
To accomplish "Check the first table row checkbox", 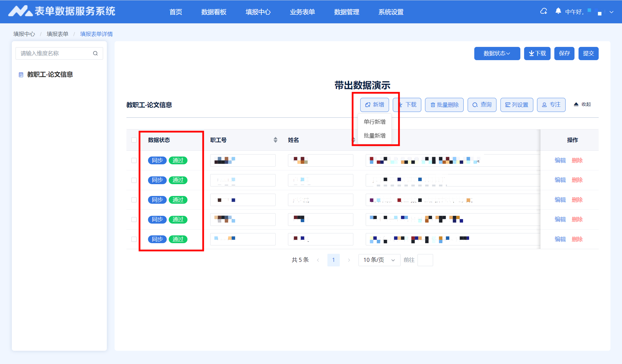I will coord(134,160).
